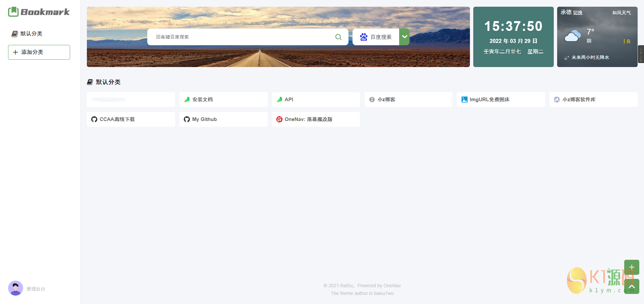Click the dark side handle at right edge
Screen dimensions: 644x304
pyautogui.click(x=641, y=54)
